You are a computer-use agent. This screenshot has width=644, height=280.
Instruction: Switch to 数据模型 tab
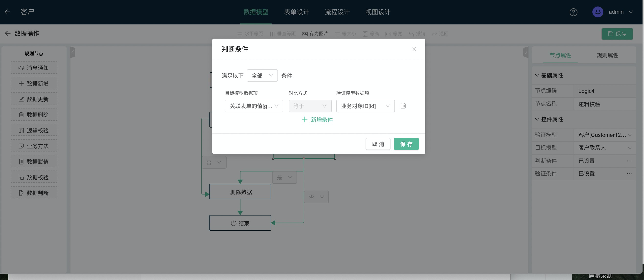256,12
